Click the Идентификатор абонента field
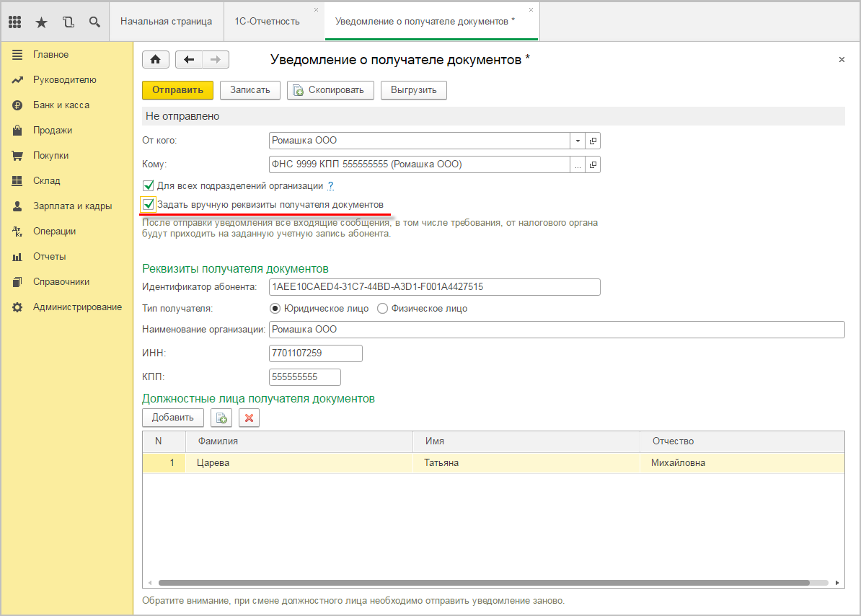861x616 pixels. [x=434, y=286]
